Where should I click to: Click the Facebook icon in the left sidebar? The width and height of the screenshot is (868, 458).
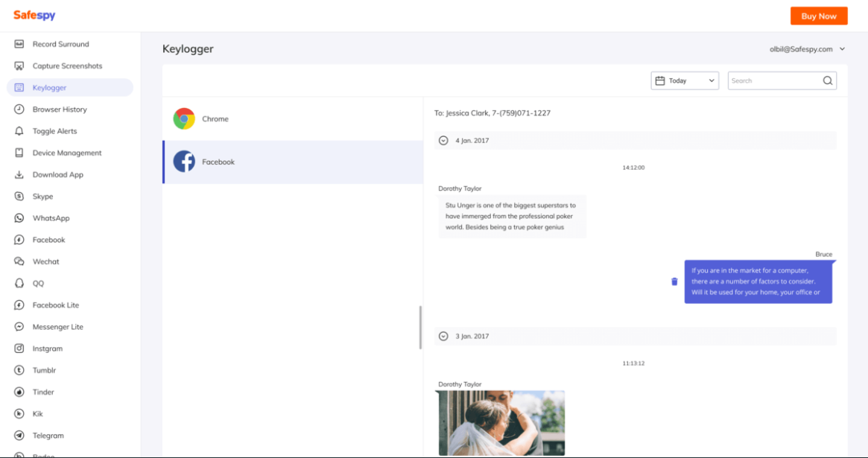point(19,240)
